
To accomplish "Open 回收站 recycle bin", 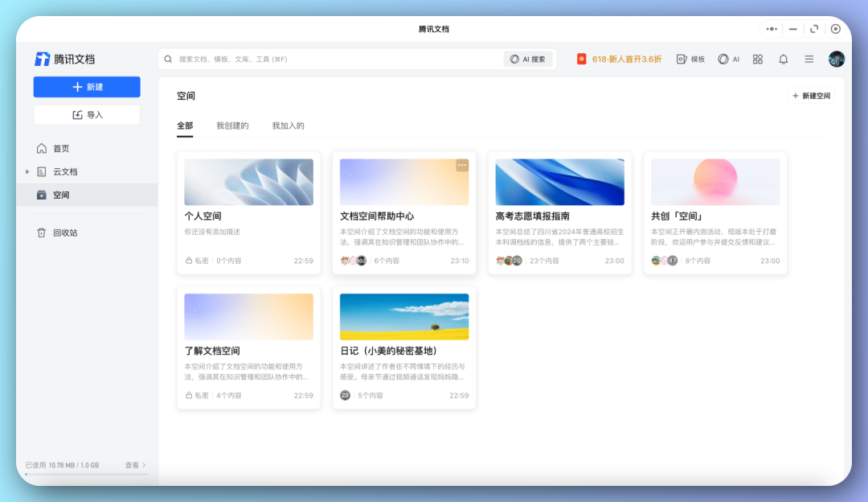I will (x=65, y=232).
